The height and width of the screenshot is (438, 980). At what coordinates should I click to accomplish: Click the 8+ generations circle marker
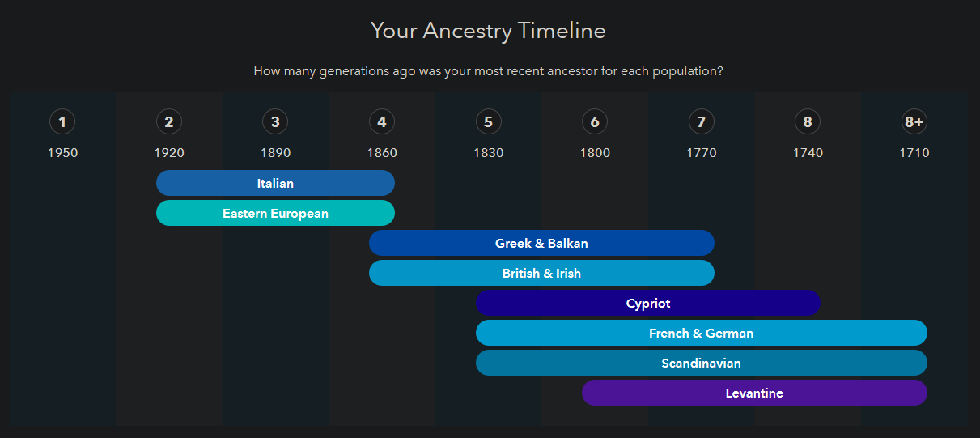(x=914, y=122)
